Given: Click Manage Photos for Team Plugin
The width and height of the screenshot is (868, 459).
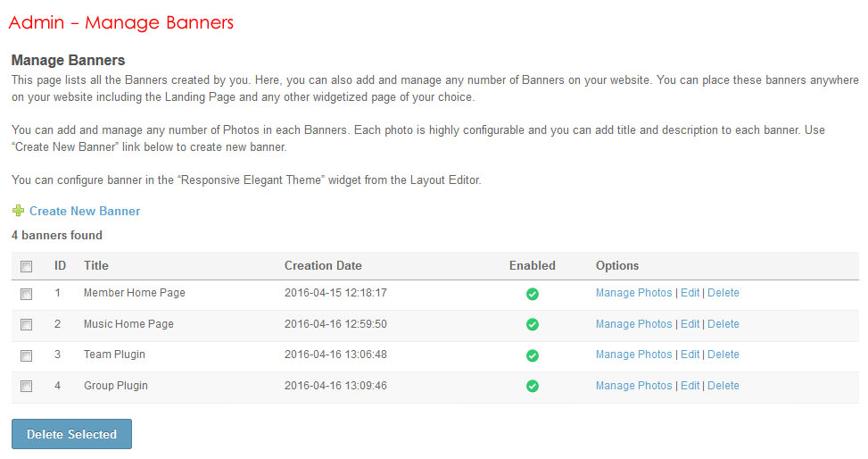Looking at the screenshot, I should pos(633,355).
